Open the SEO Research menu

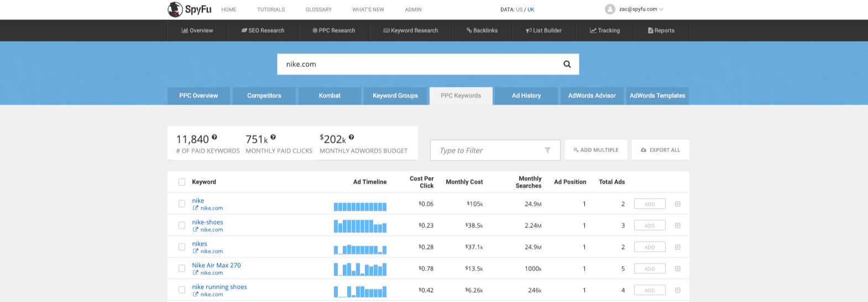pyautogui.click(x=263, y=30)
